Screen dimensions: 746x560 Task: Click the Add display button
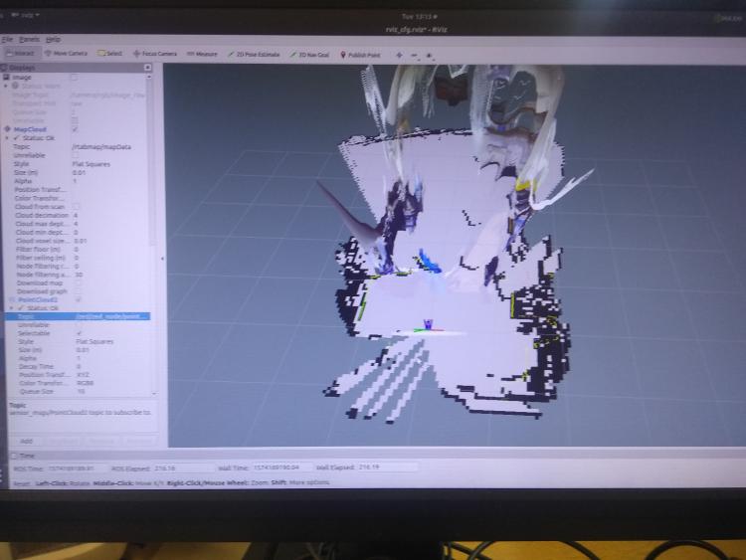(x=26, y=440)
